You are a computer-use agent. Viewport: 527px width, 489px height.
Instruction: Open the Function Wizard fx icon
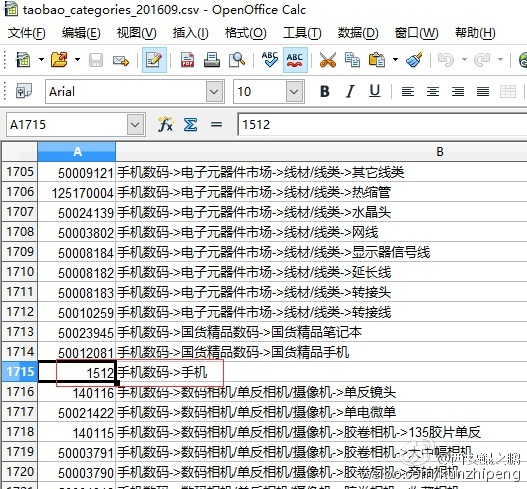point(166,125)
